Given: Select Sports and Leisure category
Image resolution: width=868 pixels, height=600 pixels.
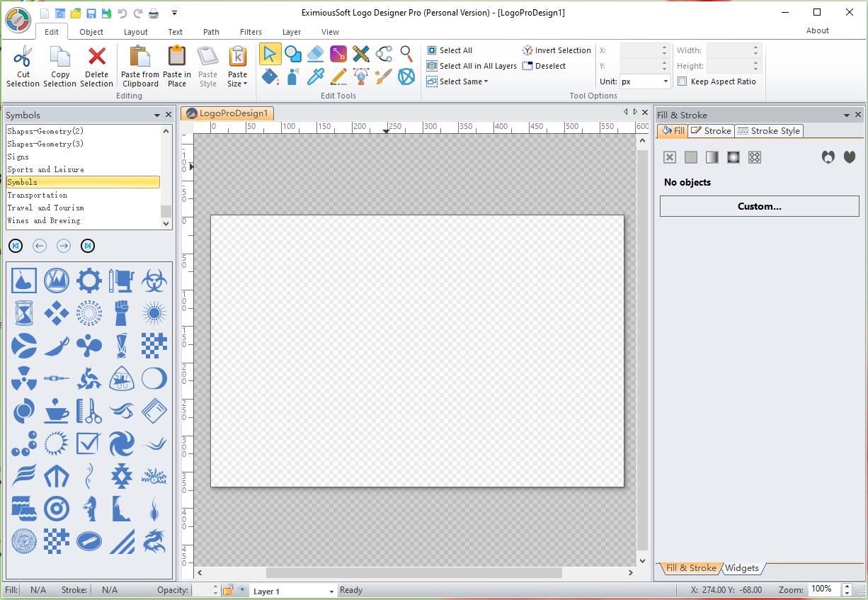Looking at the screenshot, I should (x=83, y=169).
